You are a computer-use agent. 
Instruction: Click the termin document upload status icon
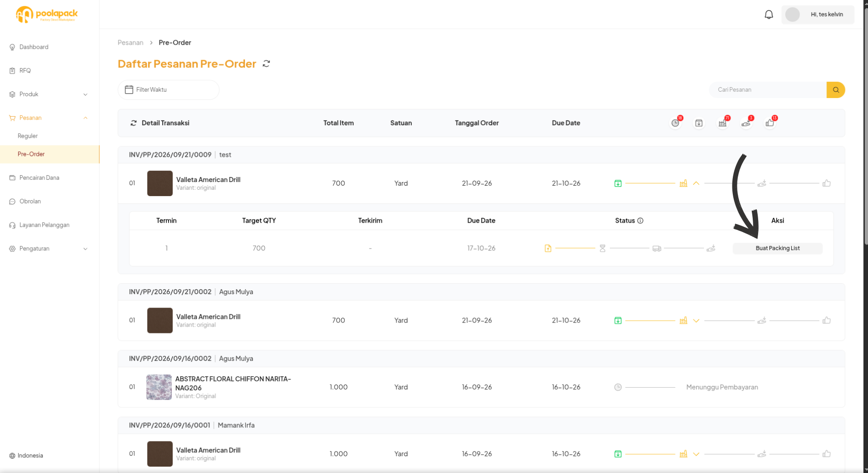pos(548,248)
